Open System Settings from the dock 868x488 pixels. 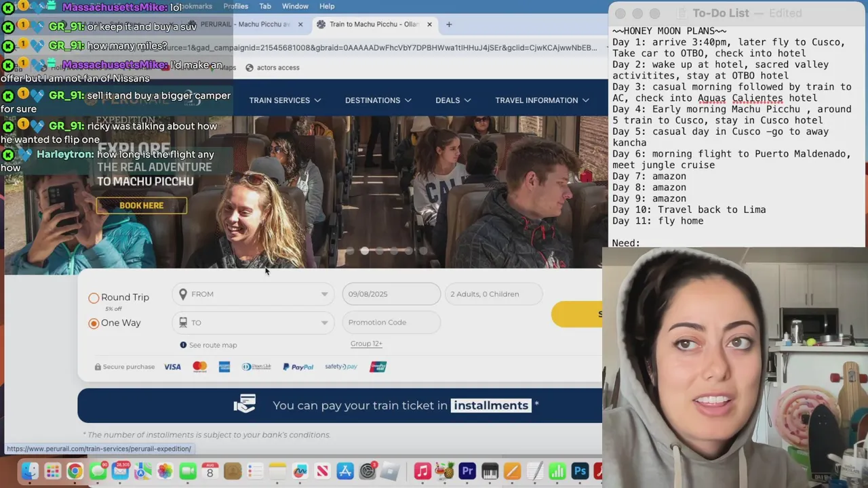coord(368,471)
